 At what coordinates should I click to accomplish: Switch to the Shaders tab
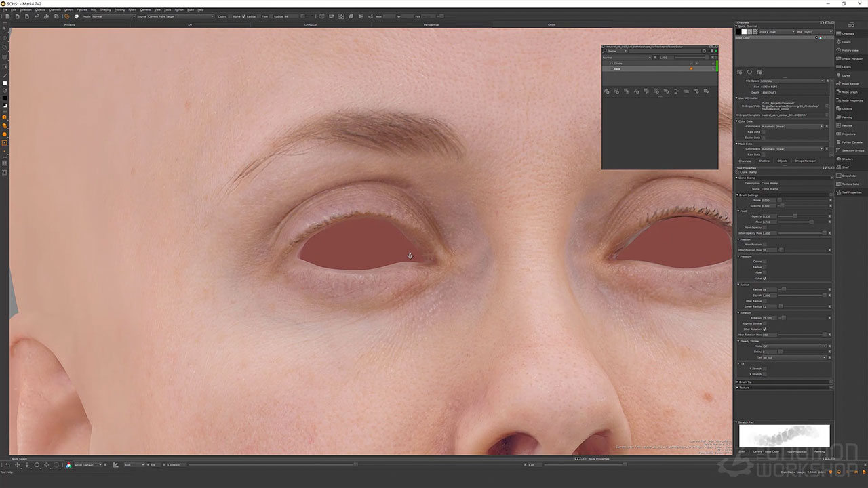(x=764, y=161)
